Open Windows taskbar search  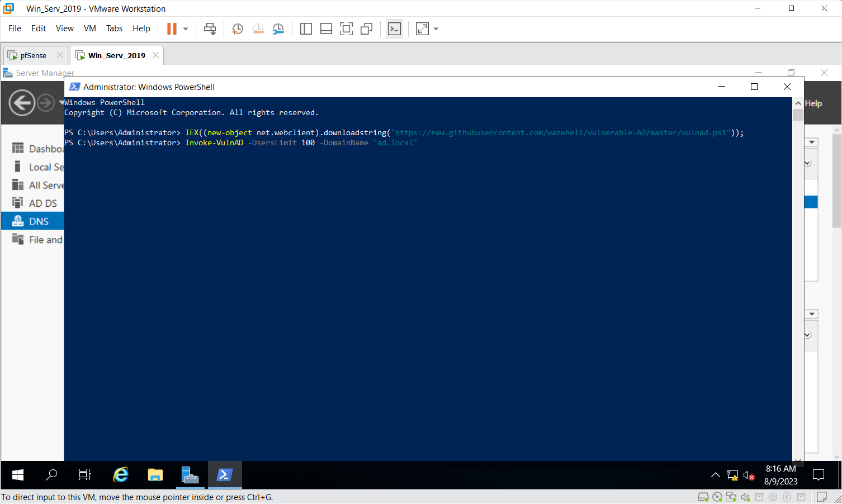[51, 475]
